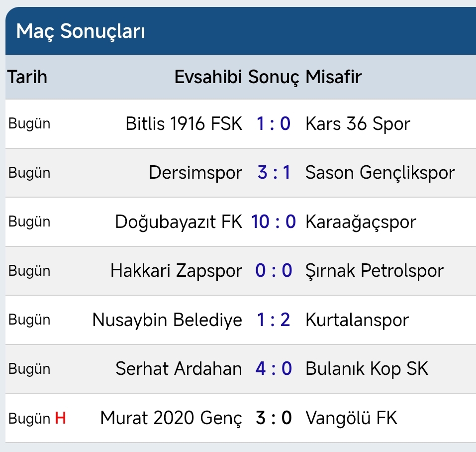476x452 pixels.
Task: Open the Serhat Ardahan team page
Action: (179, 369)
